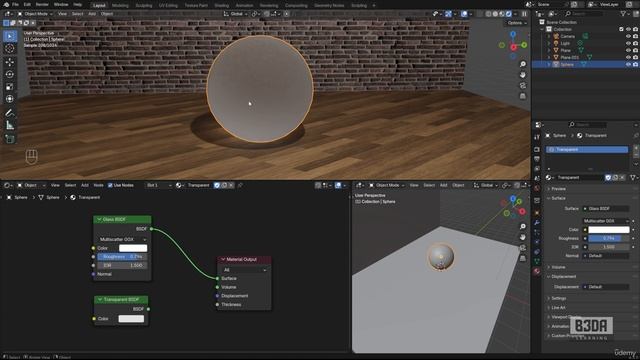Select the Select Box tool in toolbar
This screenshot has width=640, height=360.
[10, 36]
